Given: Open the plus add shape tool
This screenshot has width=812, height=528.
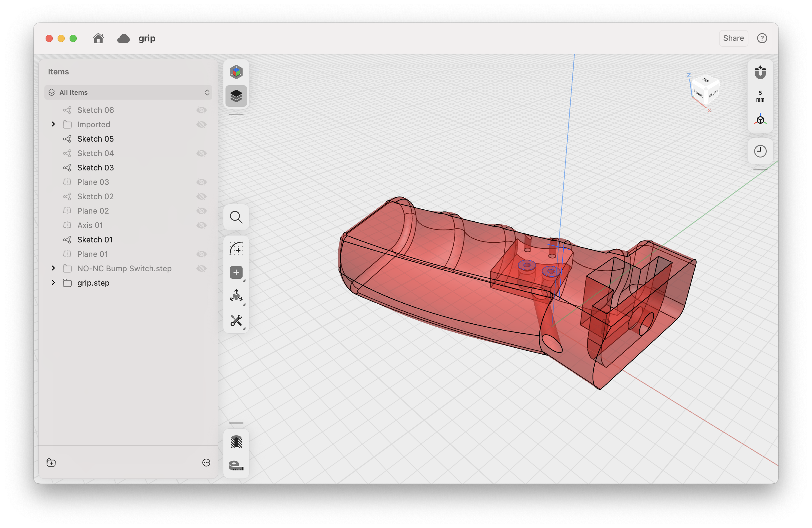Looking at the screenshot, I should tap(236, 272).
